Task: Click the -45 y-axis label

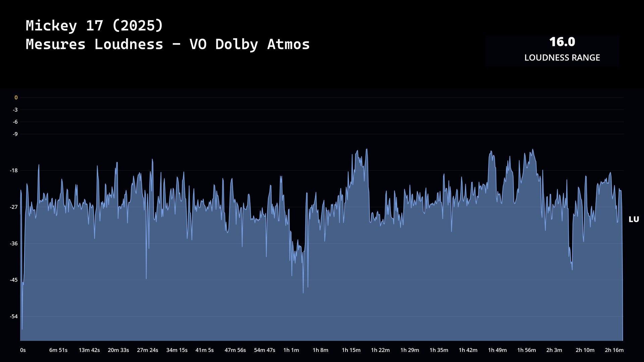Action: pos(14,280)
